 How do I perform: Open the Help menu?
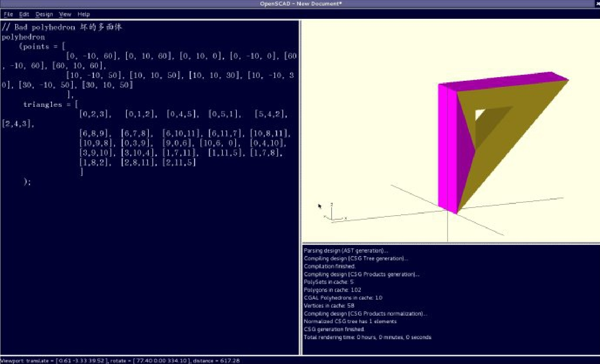tap(84, 14)
